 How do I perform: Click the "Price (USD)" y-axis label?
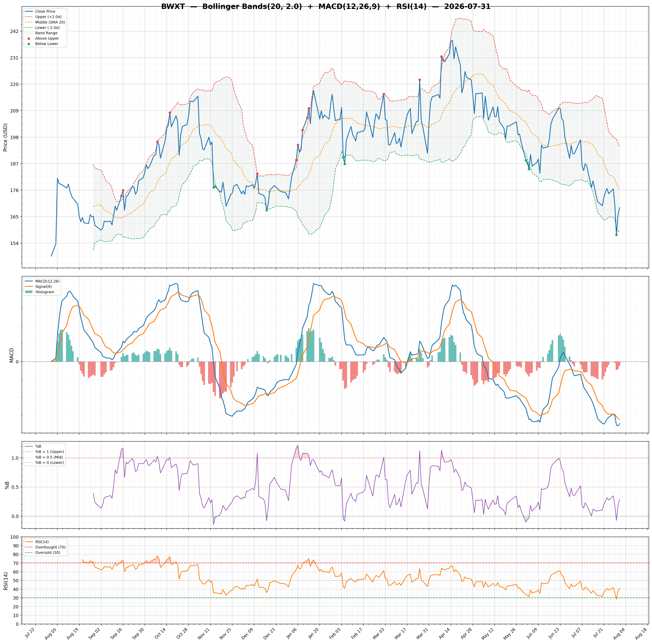pyautogui.click(x=5, y=137)
